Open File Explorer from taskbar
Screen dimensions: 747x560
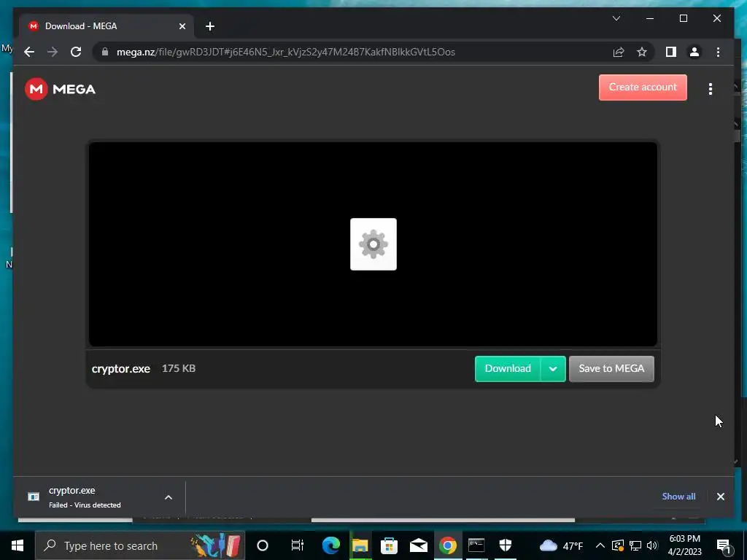point(360,545)
